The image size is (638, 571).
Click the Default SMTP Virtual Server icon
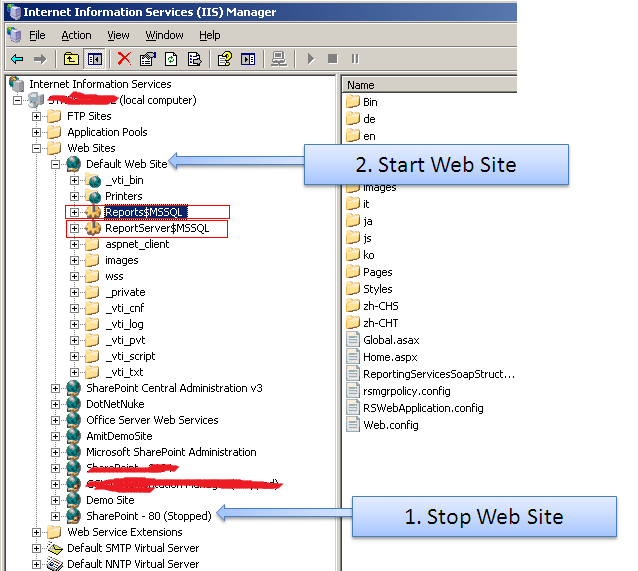(55, 548)
